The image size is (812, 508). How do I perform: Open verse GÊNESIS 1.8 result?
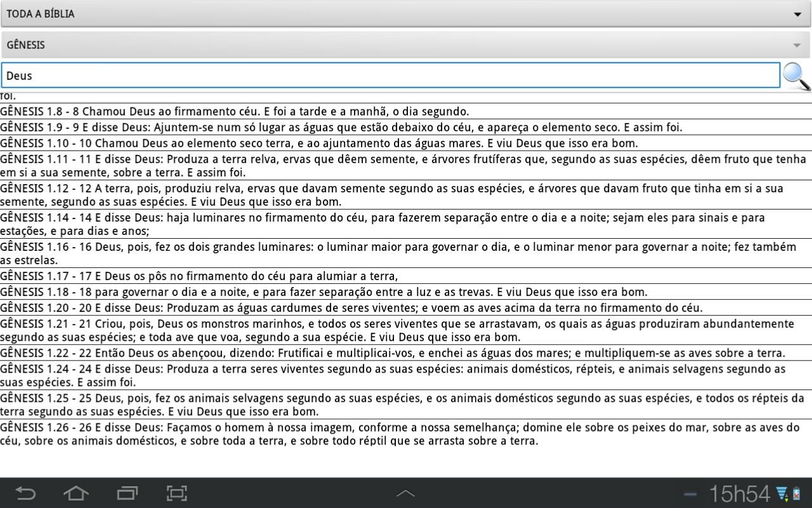click(x=406, y=111)
